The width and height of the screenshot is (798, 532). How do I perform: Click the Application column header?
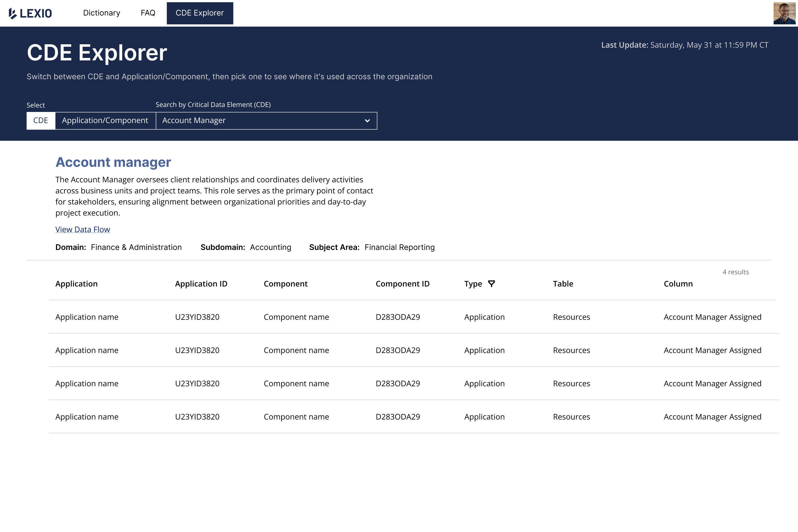tap(76, 284)
